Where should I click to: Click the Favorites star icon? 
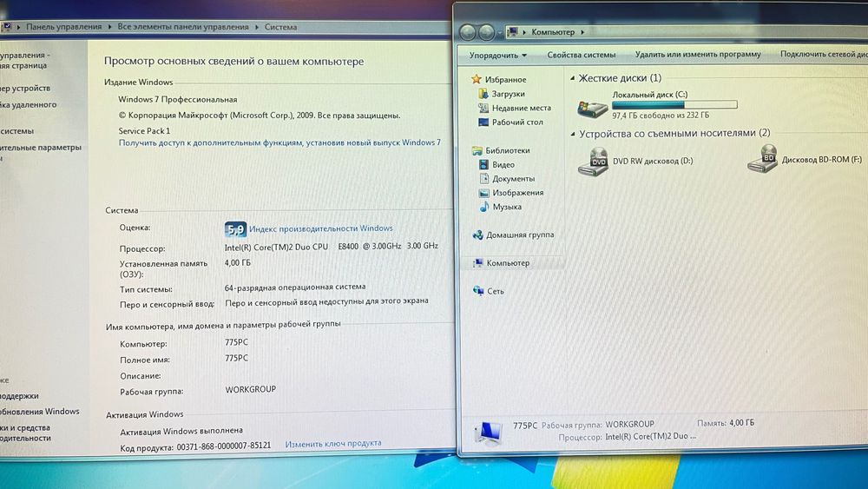pyautogui.click(x=476, y=79)
